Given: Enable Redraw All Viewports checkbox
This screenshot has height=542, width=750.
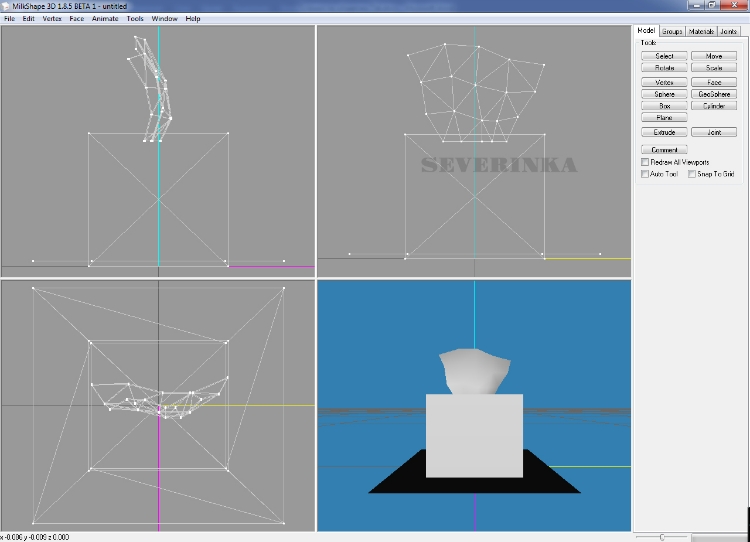Looking at the screenshot, I should click(645, 161).
